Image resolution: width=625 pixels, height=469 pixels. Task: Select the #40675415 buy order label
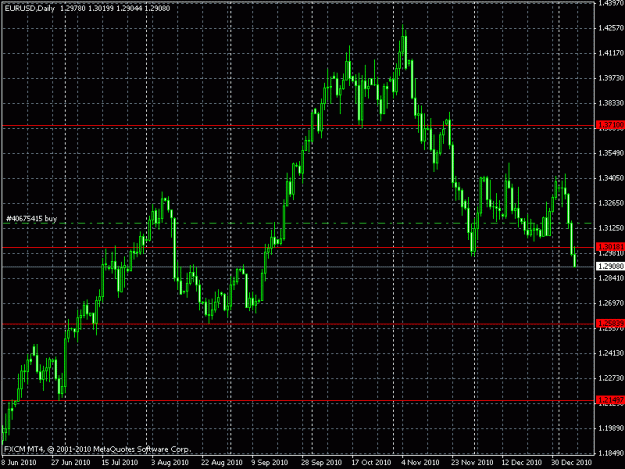pos(32,218)
